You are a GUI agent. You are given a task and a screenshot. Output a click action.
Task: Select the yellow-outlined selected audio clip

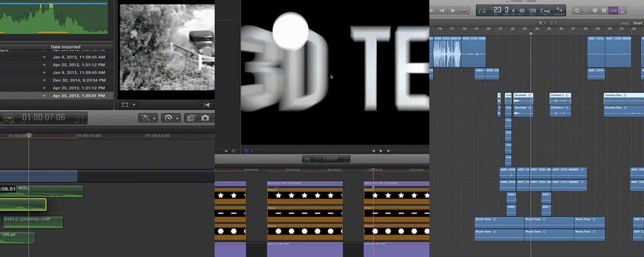(x=23, y=204)
